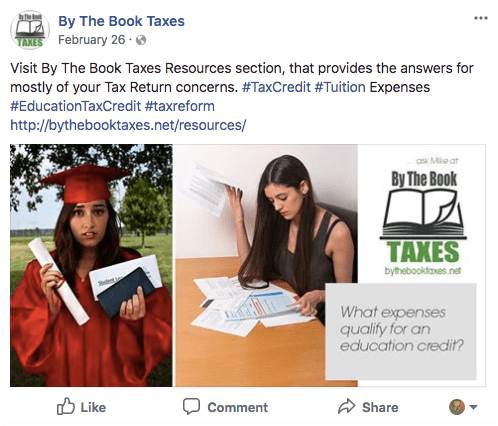
Task: Comment on this post
Action: [225, 407]
